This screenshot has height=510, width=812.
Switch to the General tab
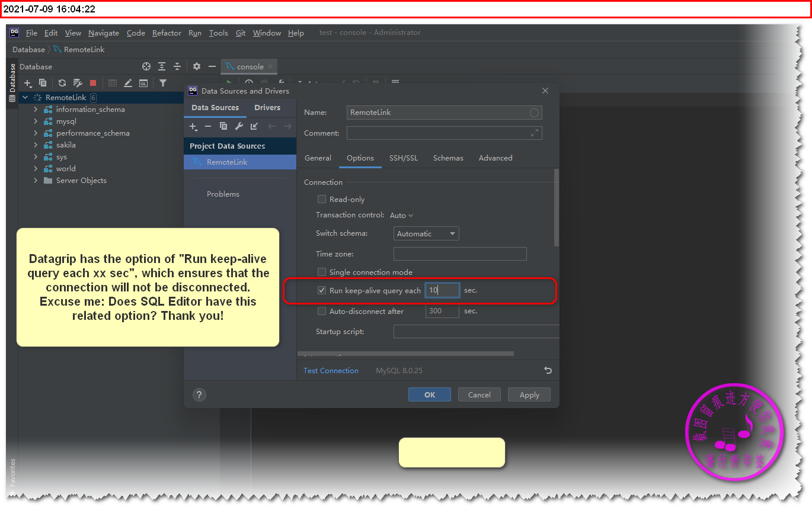click(x=318, y=158)
